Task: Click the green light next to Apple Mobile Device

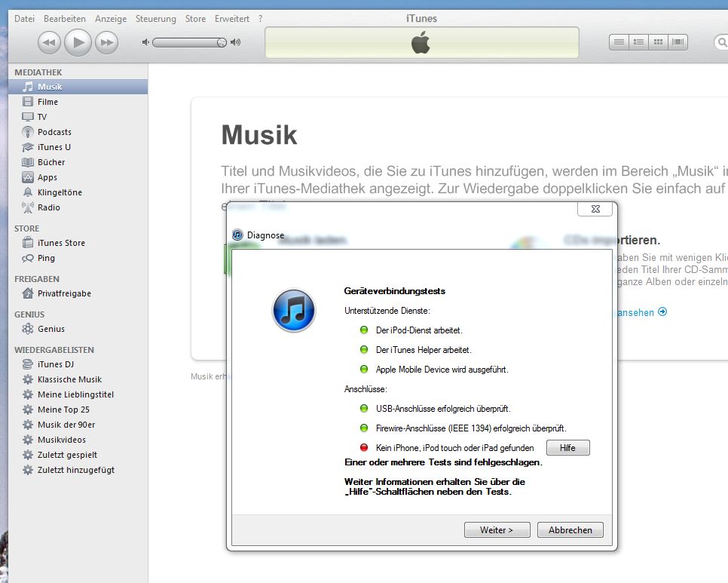Action: click(364, 370)
